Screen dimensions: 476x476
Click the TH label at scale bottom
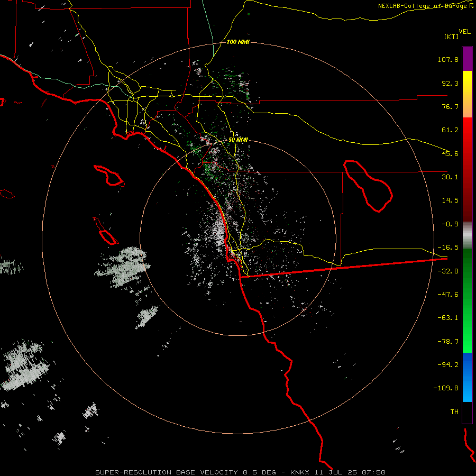pyautogui.click(x=454, y=412)
